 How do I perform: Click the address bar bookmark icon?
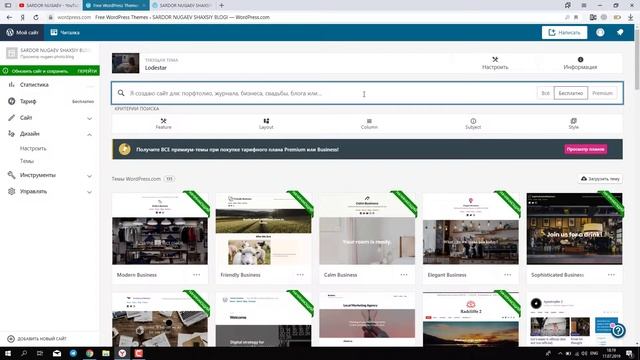coord(576,17)
